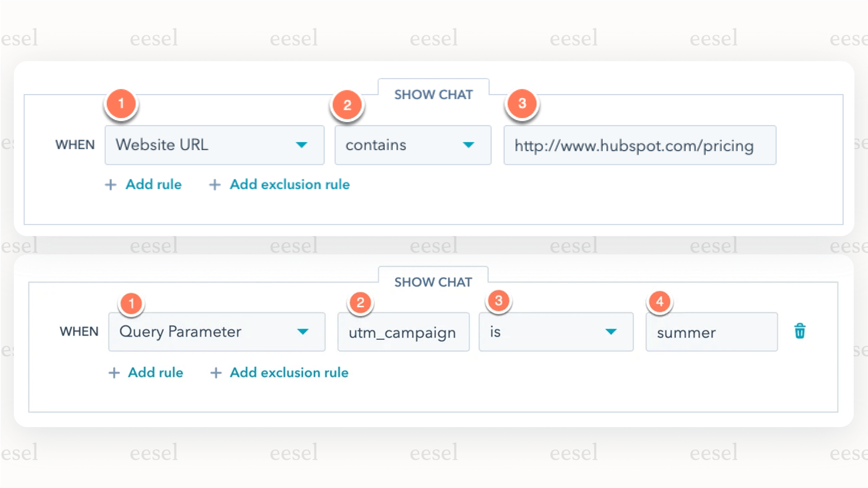Click the plus icon beside top Add rule
Viewport: 868px width, 488px height.
[110, 184]
